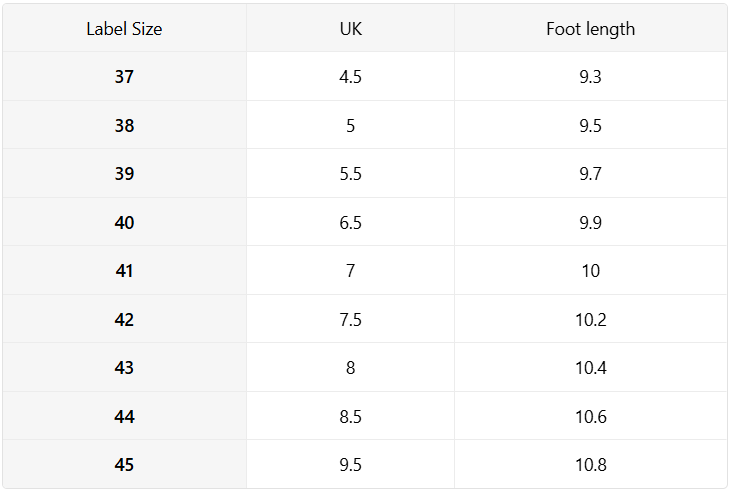Viewport: 730px width, 490px height.
Task: Select label size 41 cell
Action: coord(124,271)
